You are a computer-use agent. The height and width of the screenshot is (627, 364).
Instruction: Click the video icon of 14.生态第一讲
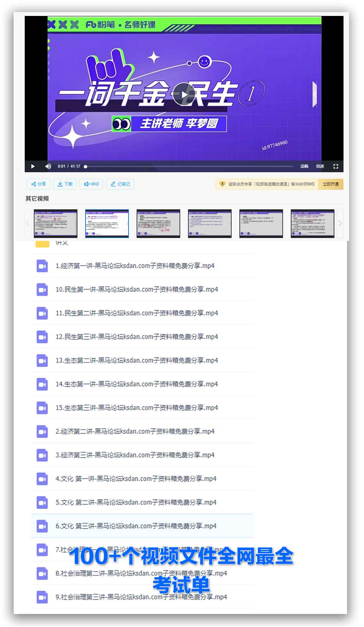42,384
